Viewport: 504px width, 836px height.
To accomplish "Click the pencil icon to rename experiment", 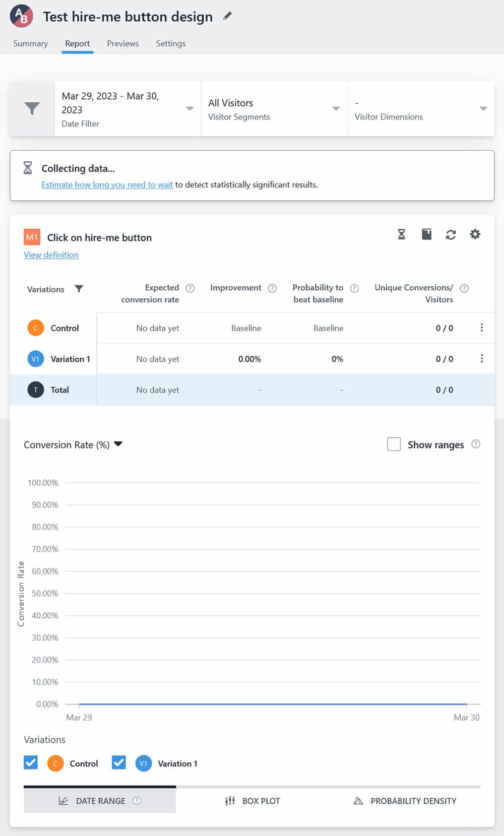I will pos(227,16).
